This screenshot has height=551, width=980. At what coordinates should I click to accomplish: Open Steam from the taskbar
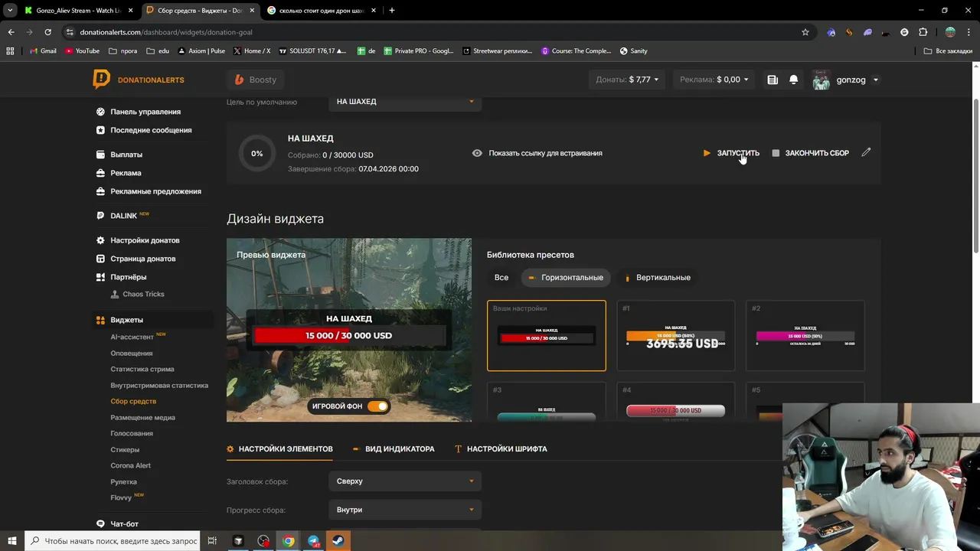tap(338, 541)
